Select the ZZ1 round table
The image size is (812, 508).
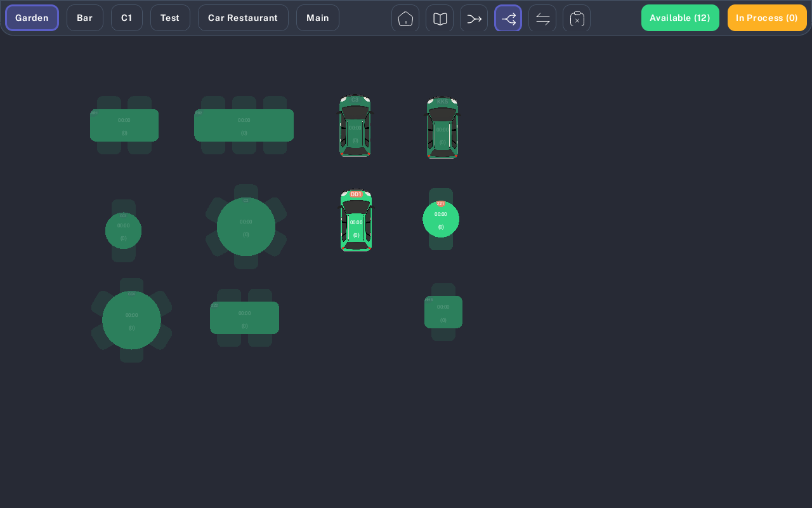[441, 219]
